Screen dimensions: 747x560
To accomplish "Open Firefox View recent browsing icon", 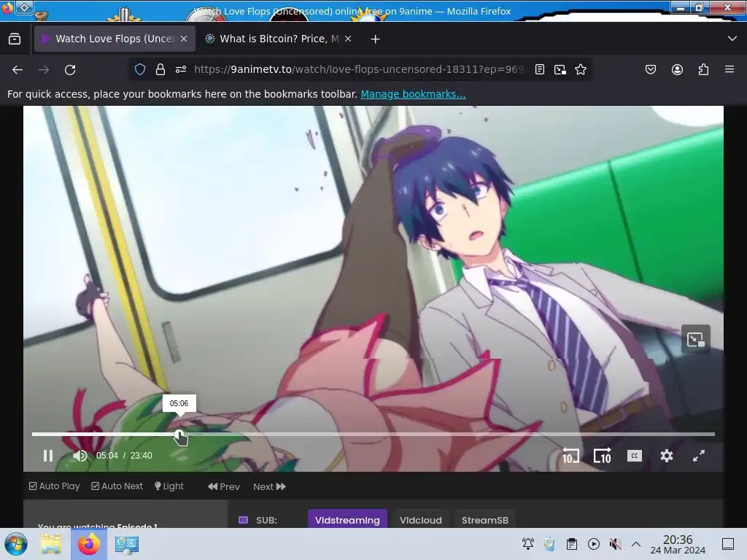I will point(15,39).
